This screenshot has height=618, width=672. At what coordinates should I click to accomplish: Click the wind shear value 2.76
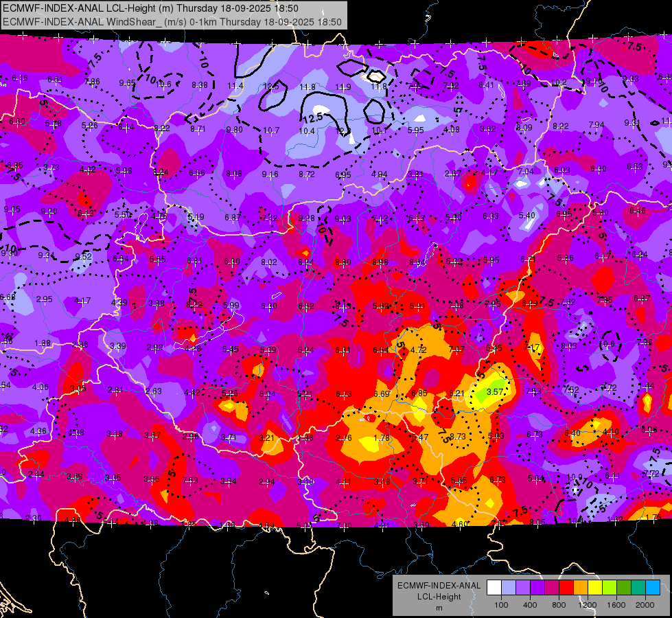pyautogui.click(x=344, y=438)
